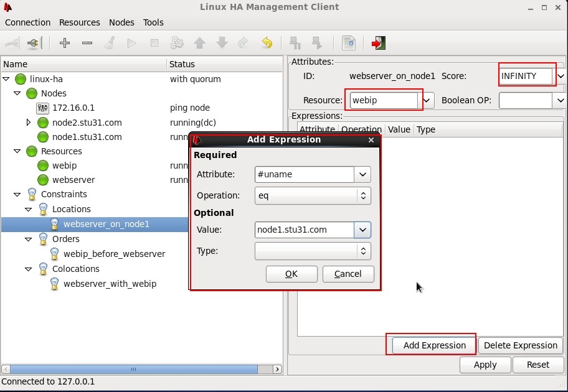The height and width of the screenshot is (392, 568).
Task: Click the Apply button
Action: coord(485,365)
